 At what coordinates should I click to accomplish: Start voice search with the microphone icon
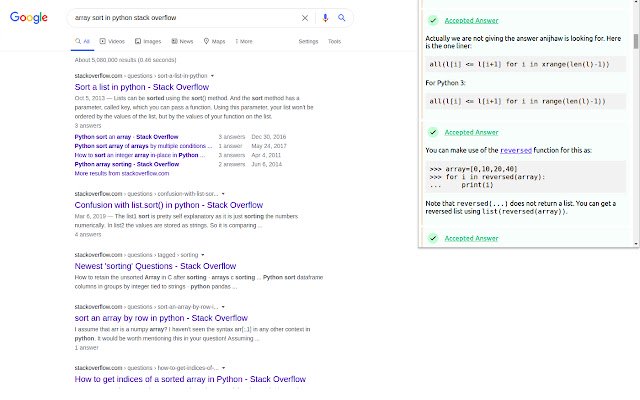click(x=325, y=18)
